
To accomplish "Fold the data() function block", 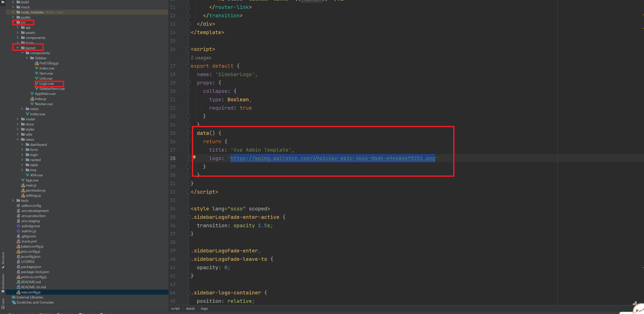I will tap(188, 133).
